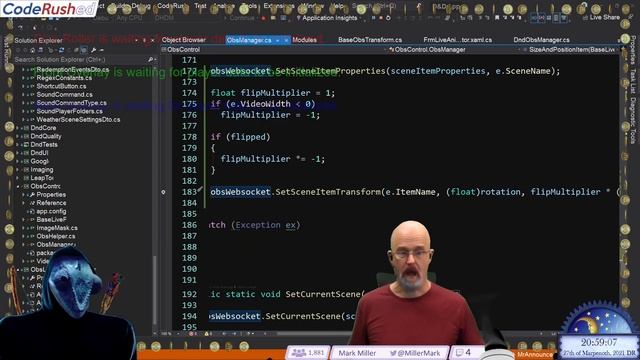Click the warnings count indicator in status strip

(x=208, y=333)
